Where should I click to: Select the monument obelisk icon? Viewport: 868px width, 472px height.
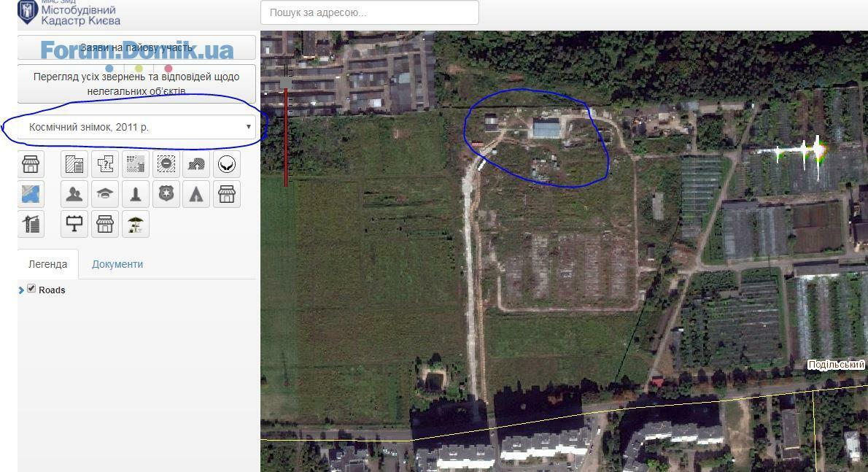pyautogui.click(x=135, y=194)
